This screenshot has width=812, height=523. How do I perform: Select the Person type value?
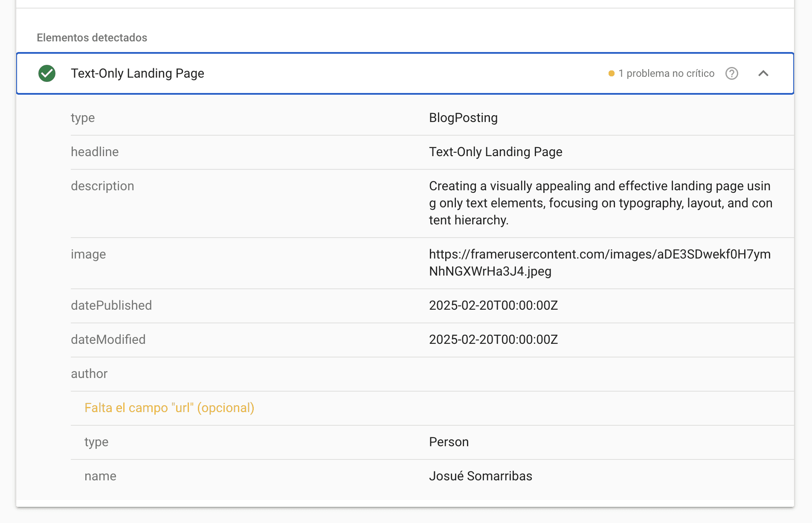coord(449,442)
